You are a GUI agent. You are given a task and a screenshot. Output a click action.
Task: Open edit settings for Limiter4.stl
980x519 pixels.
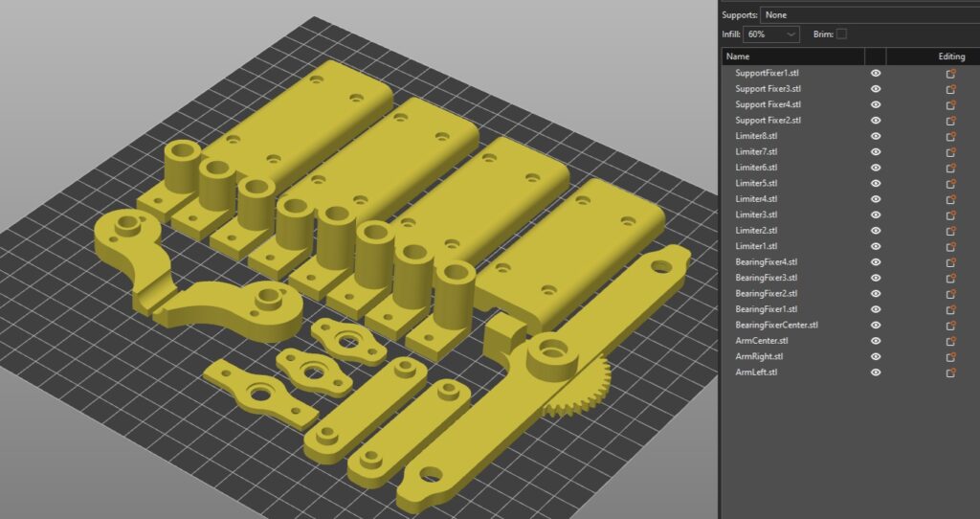tap(950, 199)
